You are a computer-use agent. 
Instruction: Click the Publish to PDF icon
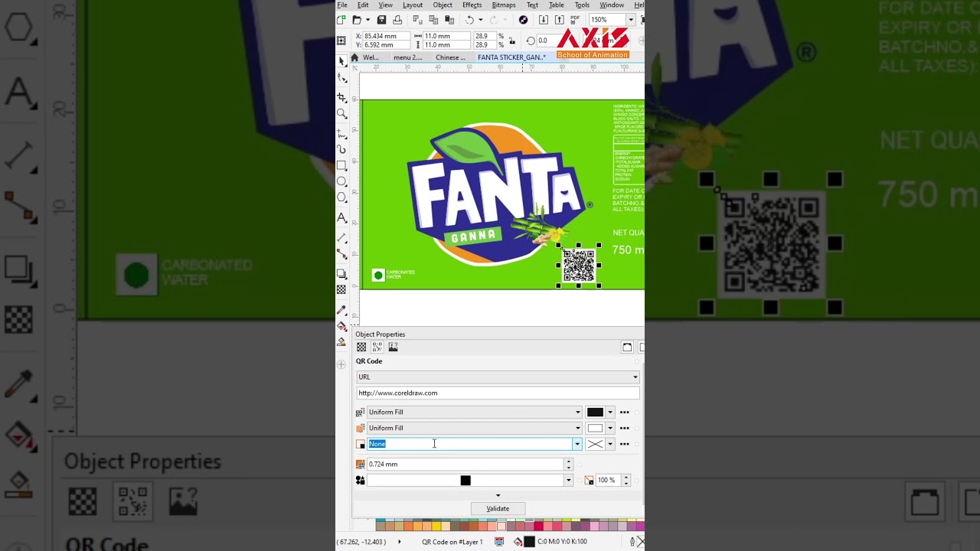575,20
